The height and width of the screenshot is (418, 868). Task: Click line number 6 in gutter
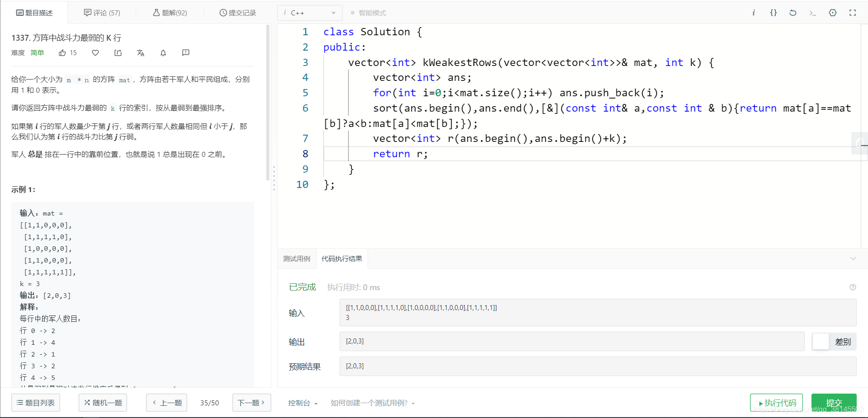point(305,108)
